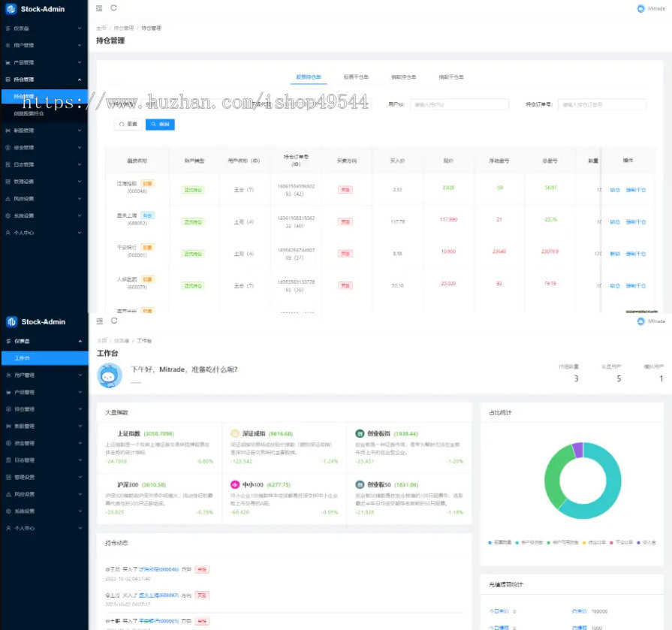
Task: Click the 创业板指 index icon
Action: (x=360, y=434)
